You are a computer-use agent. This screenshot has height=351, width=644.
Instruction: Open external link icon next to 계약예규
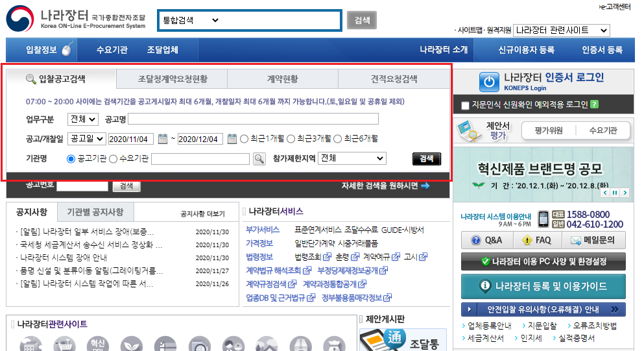(x=396, y=257)
